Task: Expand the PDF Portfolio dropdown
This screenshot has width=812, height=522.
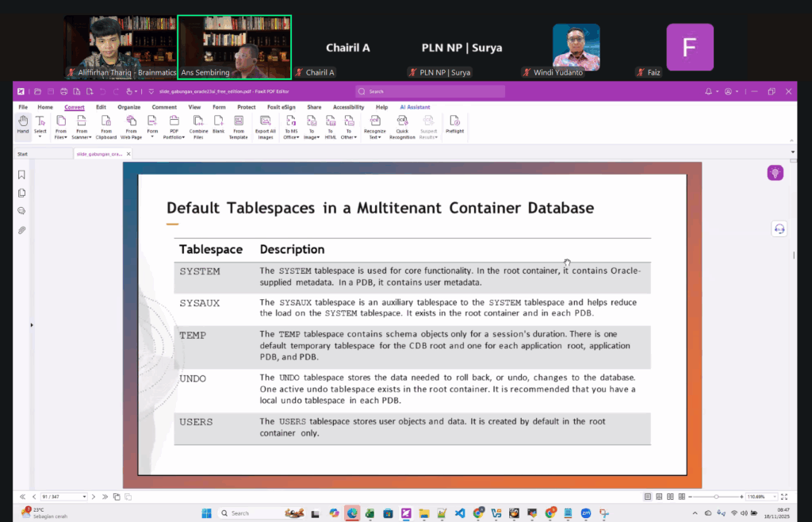Action: click(x=174, y=127)
